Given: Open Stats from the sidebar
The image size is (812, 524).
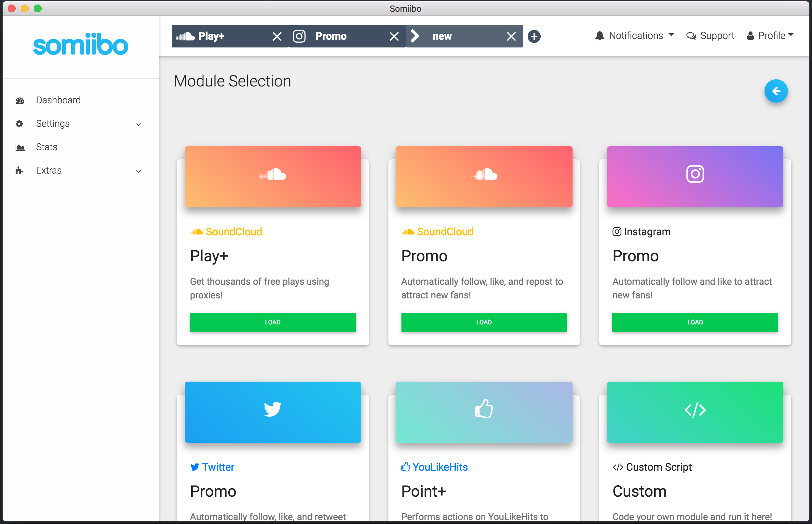Looking at the screenshot, I should (47, 147).
